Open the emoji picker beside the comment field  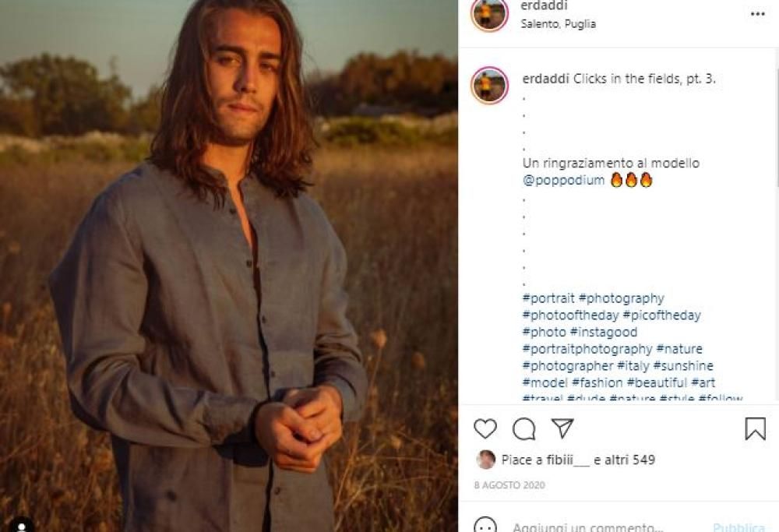click(x=485, y=527)
